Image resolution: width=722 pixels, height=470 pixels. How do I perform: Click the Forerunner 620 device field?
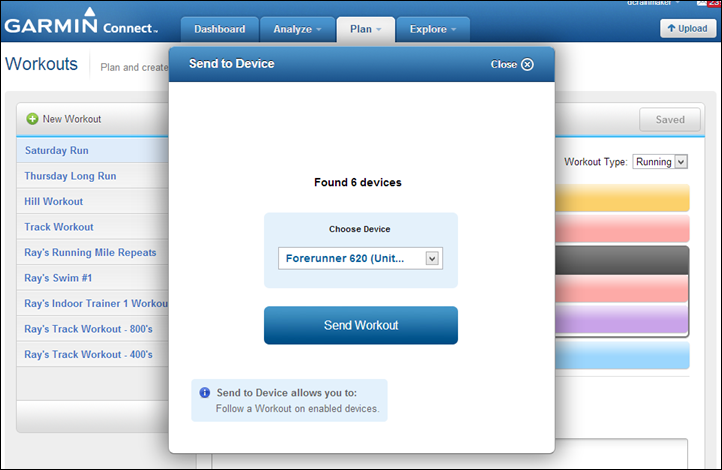(x=360, y=258)
